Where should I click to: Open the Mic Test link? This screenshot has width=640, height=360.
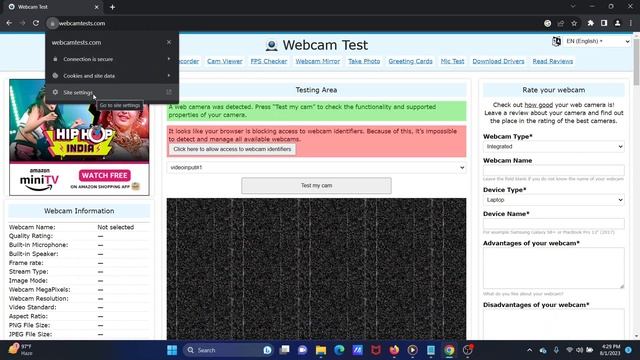(452, 61)
